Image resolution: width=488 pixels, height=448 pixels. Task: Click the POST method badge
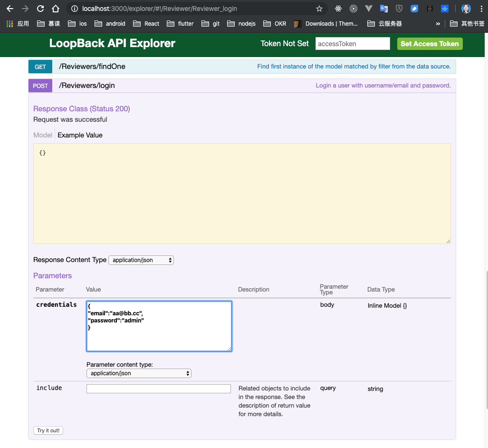[x=40, y=86]
